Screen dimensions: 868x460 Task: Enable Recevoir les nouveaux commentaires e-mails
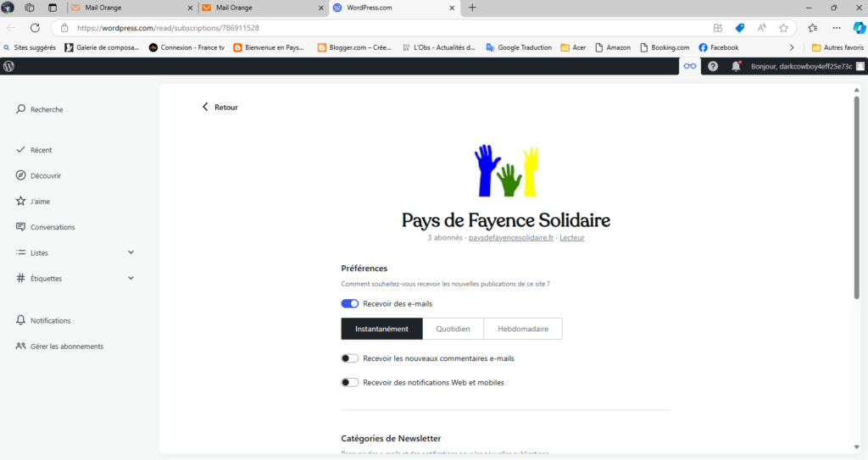click(x=349, y=358)
